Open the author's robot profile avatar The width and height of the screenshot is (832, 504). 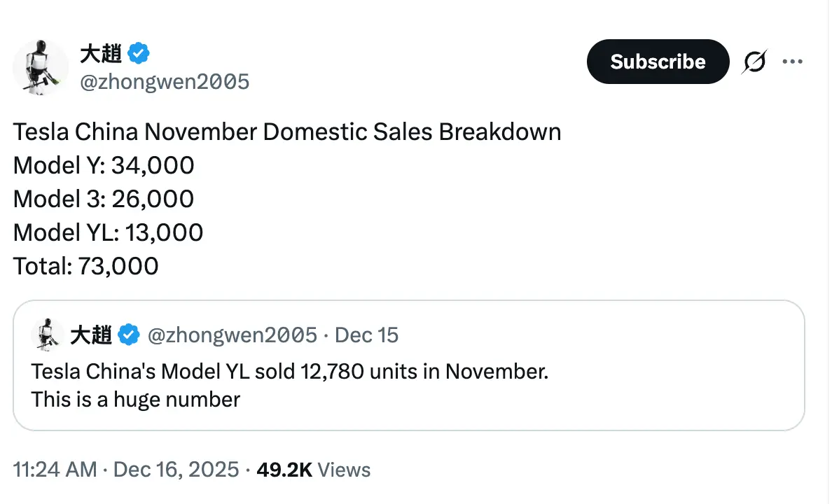point(41,68)
